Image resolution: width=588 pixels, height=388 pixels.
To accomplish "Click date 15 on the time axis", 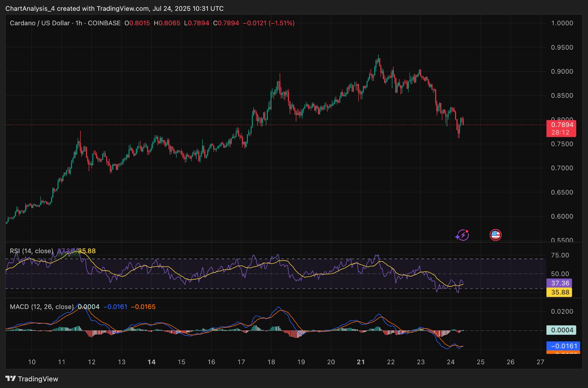I will 182,362.
